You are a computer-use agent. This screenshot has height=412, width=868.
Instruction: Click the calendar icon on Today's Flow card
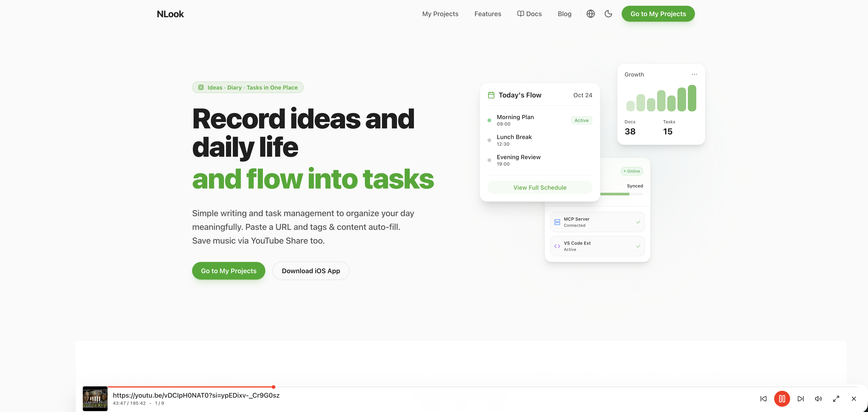coord(491,95)
